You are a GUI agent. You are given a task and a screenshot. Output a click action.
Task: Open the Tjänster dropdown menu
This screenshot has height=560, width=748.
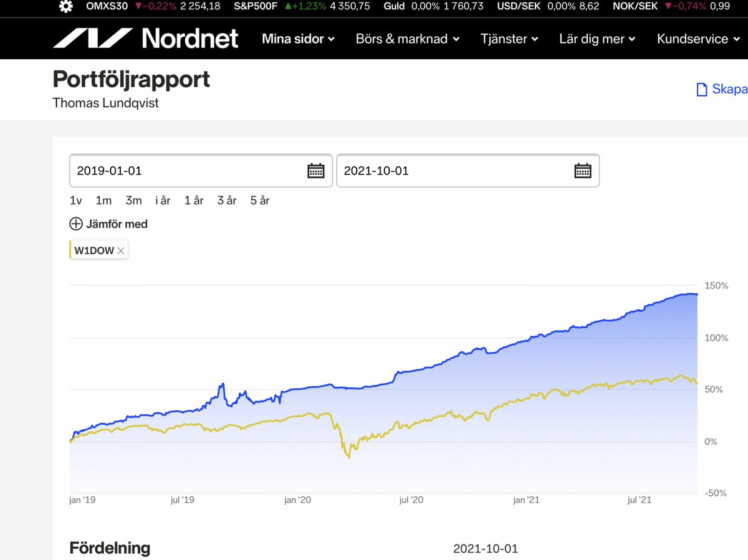pyautogui.click(x=509, y=39)
